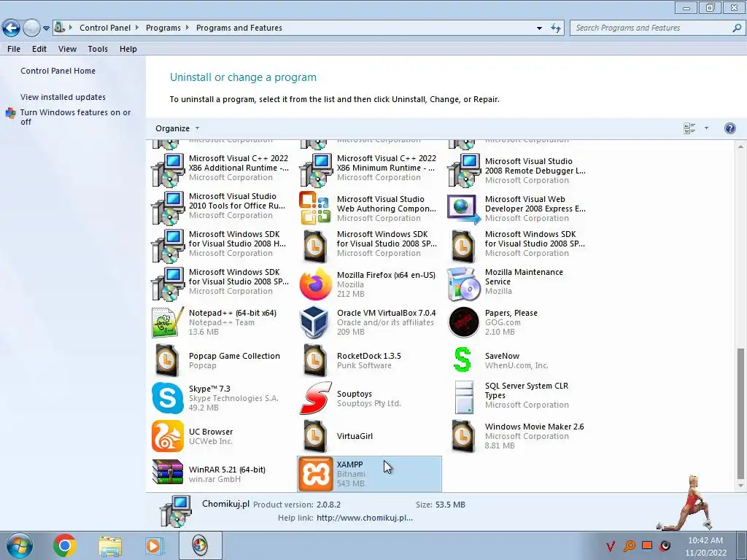Screen dimensions: 747x560
Task: Click the change view icon
Action: coord(689,128)
